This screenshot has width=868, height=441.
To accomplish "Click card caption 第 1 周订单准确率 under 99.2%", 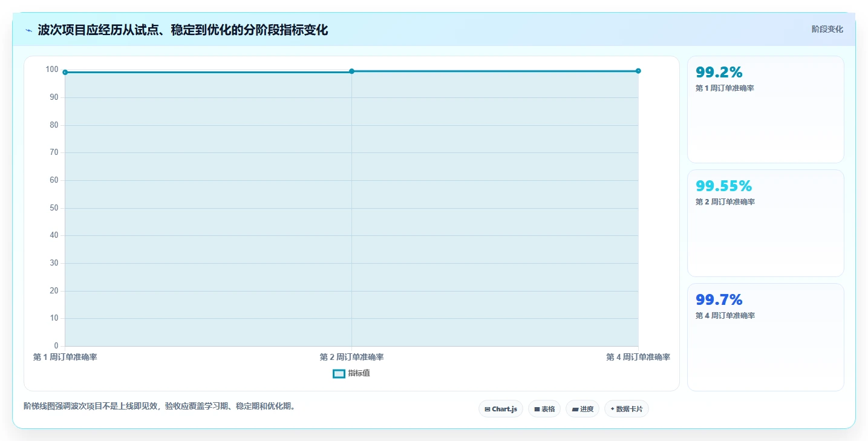I will tap(725, 88).
